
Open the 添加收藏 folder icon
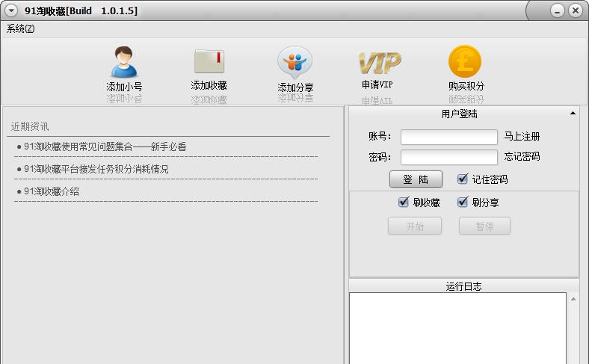click(209, 61)
